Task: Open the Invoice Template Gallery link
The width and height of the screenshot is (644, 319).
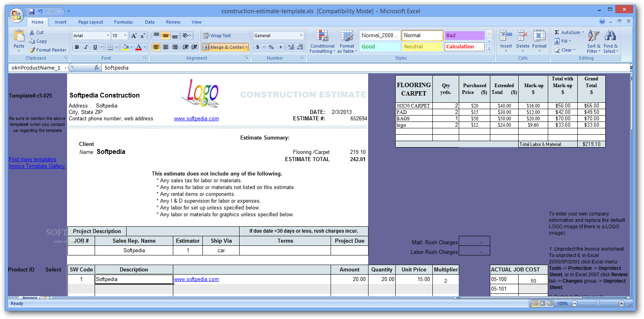Action: pyautogui.click(x=37, y=166)
